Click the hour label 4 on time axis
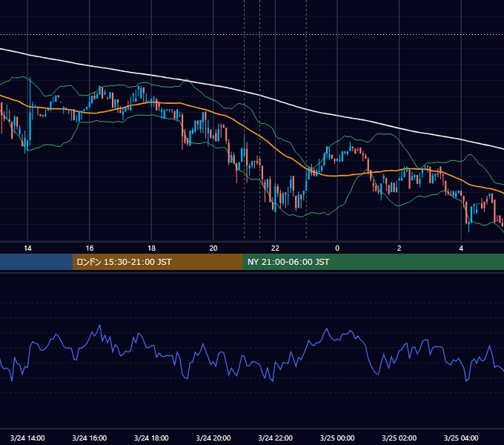 (x=461, y=248)
